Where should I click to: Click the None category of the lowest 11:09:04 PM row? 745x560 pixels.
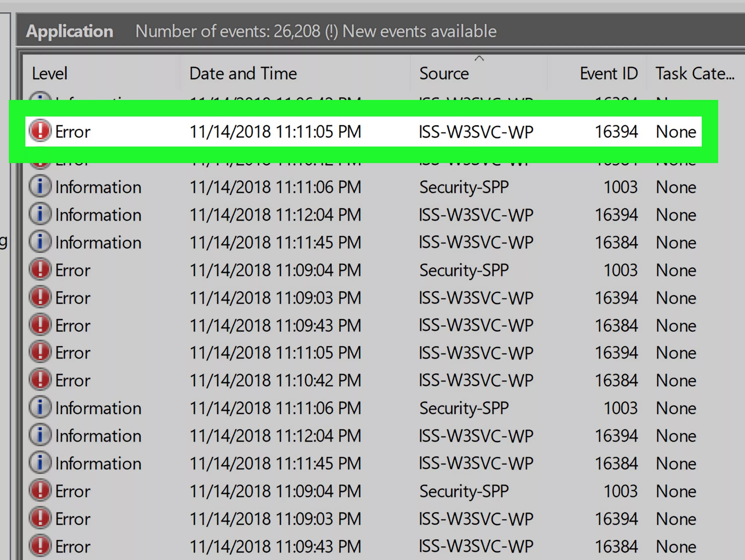click(x=676, y=491)
